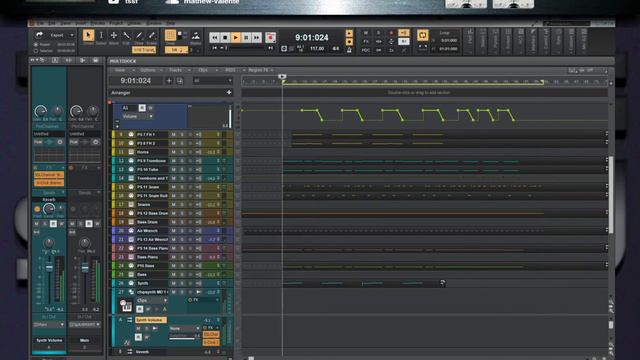
Task: Add automation lane with plus button
Action: pyautogui.click(x=117, y=127)
